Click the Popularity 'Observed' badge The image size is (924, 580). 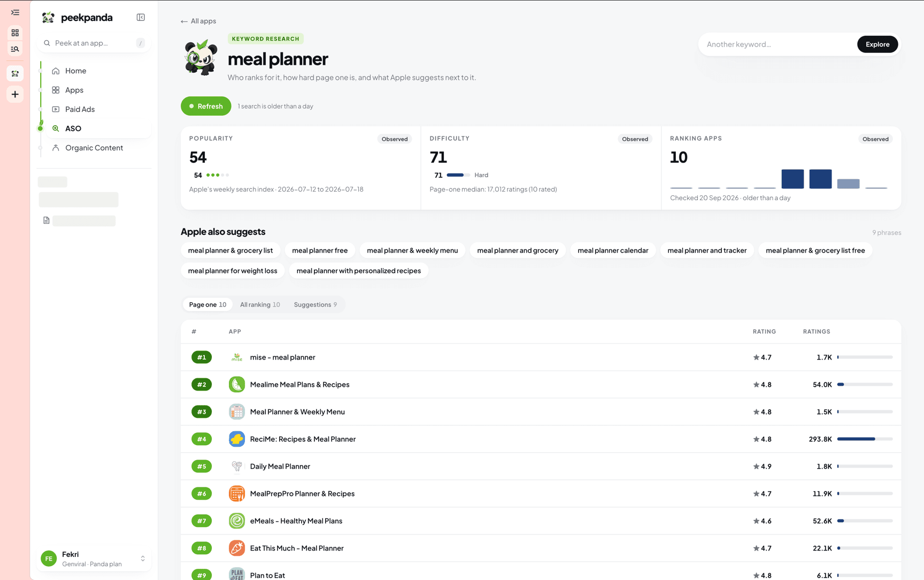[x=395, y=139]
